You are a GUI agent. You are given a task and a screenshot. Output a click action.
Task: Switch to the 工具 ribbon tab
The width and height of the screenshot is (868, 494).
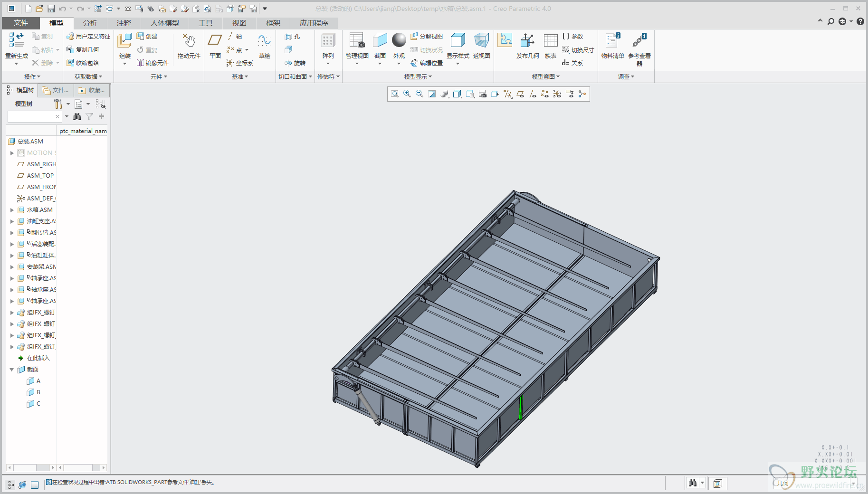click(205, 23)
